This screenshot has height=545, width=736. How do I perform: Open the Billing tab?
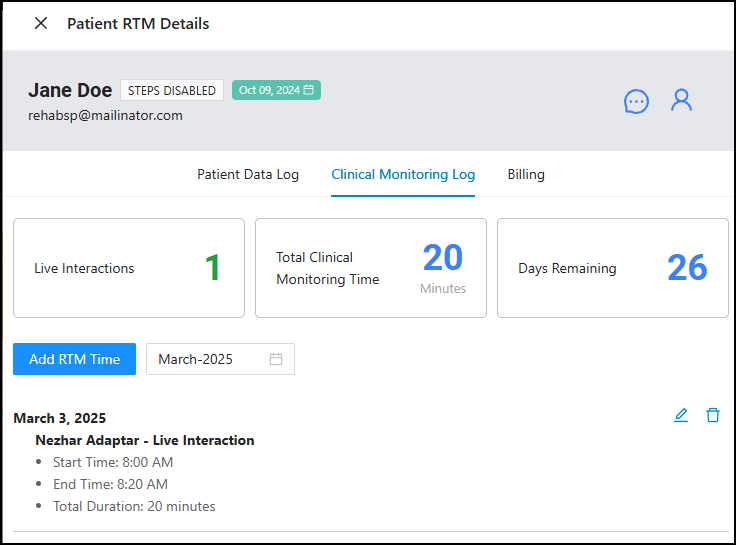tap(526, 174)
